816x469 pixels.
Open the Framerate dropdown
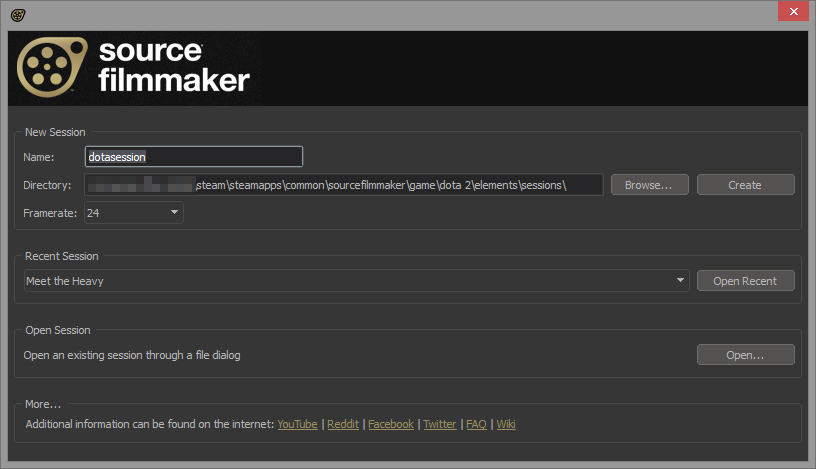[134, 212]
